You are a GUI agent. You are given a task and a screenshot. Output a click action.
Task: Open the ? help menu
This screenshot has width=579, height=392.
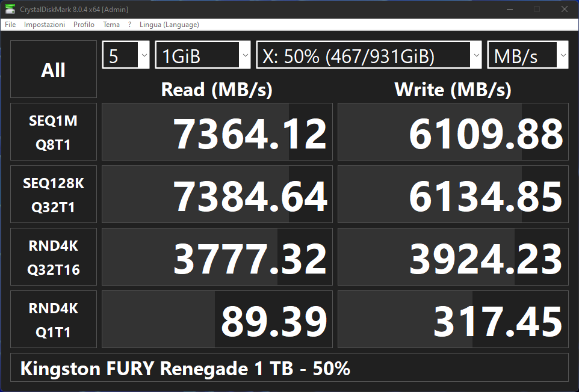coord(129,25)
